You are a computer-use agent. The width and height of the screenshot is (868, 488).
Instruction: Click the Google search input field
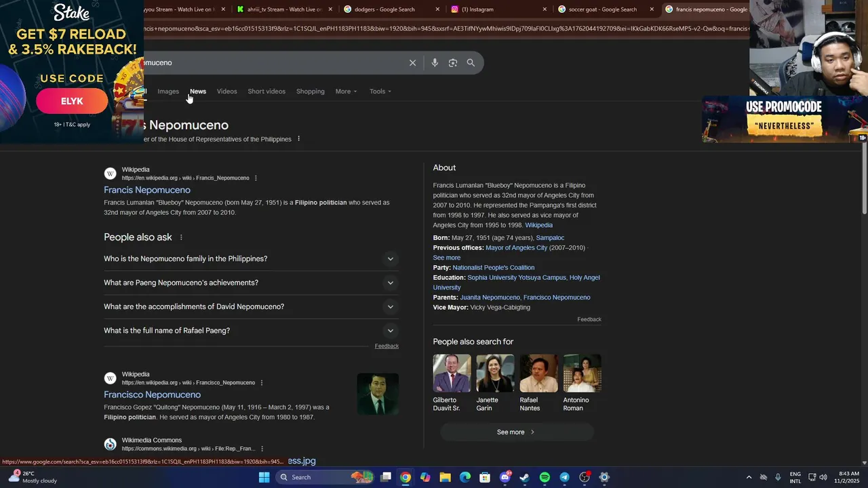pyautogui.click(x=271, y=63)
